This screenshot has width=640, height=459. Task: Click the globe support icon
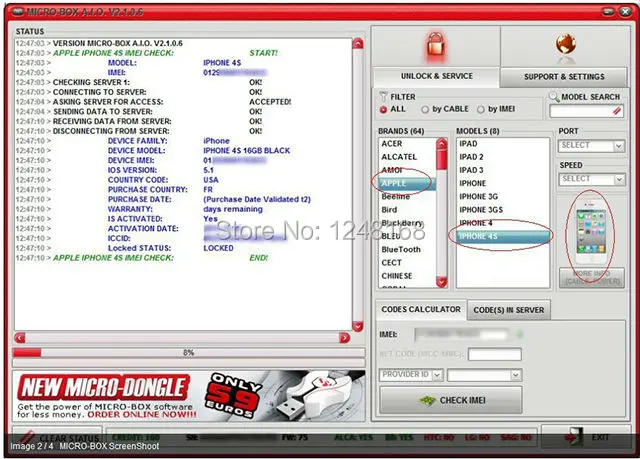[x=565, y=44]
